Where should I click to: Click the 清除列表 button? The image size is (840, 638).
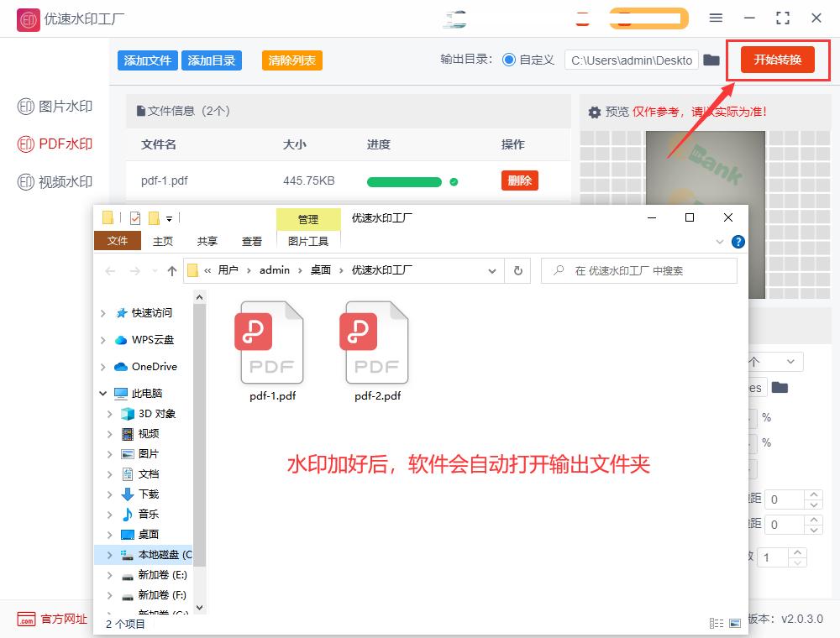pos(291,60)
